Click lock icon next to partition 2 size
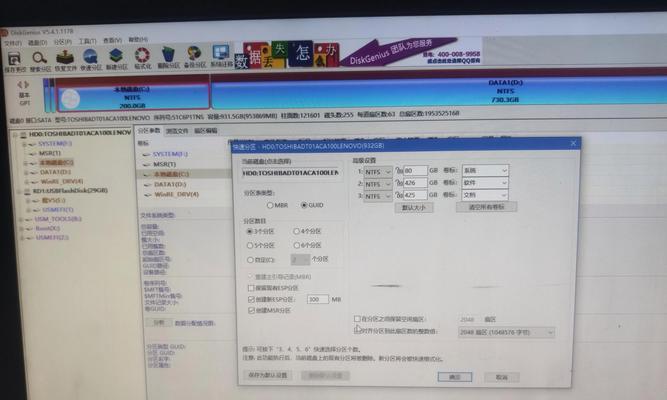Image resolution: width=667 pixels, height=400 pixels. pyautogui.click(x=399, y=183)
